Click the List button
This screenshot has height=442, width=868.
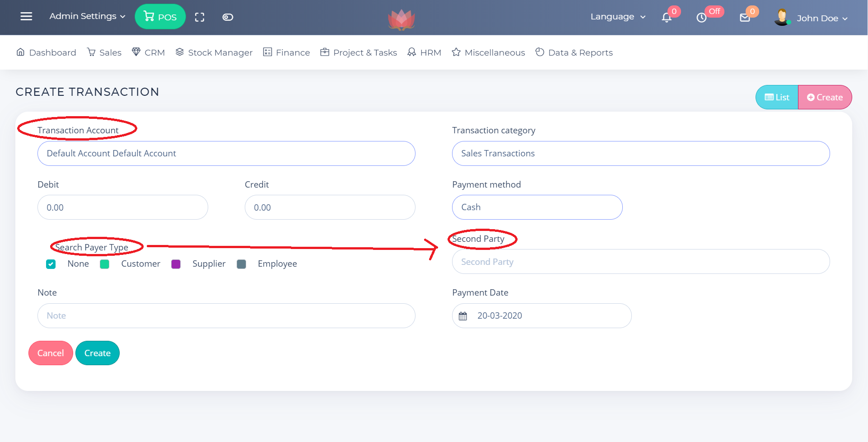(x=777, y=97)
